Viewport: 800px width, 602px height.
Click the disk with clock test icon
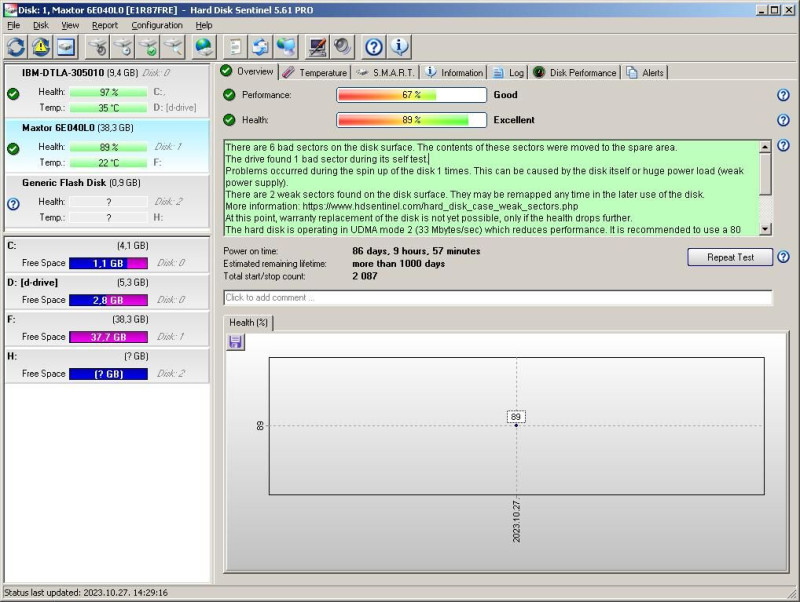[x=123, y=47]
